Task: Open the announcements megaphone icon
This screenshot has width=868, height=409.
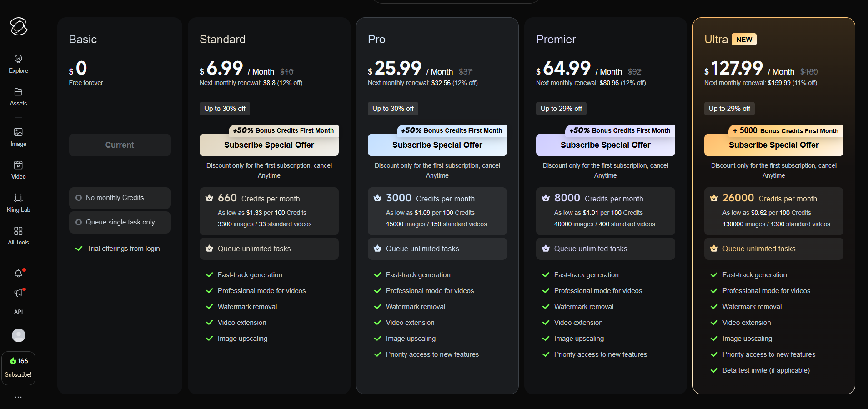Action: pos(18,293)
